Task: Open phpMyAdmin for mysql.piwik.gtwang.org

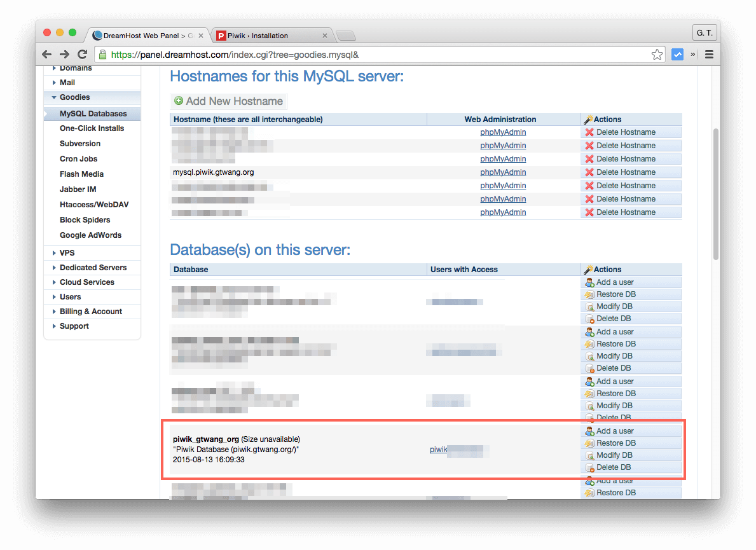Action: (x=503, y=172)
